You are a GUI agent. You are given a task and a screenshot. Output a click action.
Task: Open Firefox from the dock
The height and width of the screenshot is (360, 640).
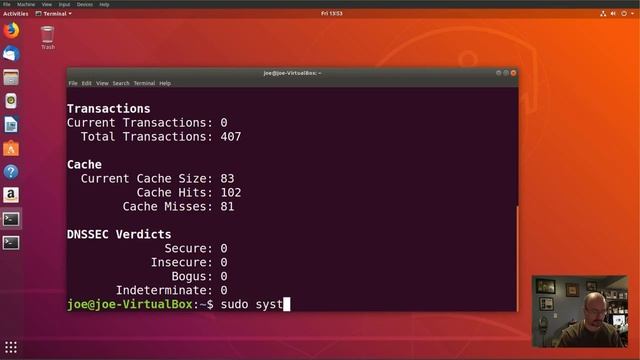(11, 31)
